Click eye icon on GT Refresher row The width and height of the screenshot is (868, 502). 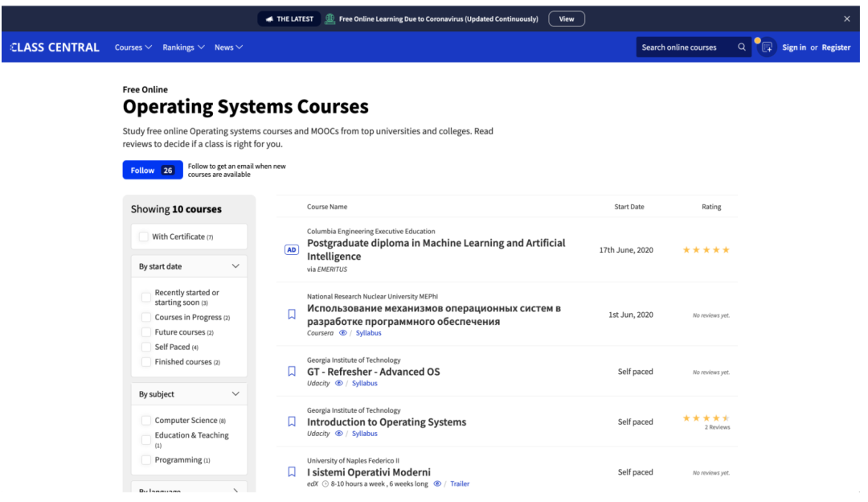(339, 384)
